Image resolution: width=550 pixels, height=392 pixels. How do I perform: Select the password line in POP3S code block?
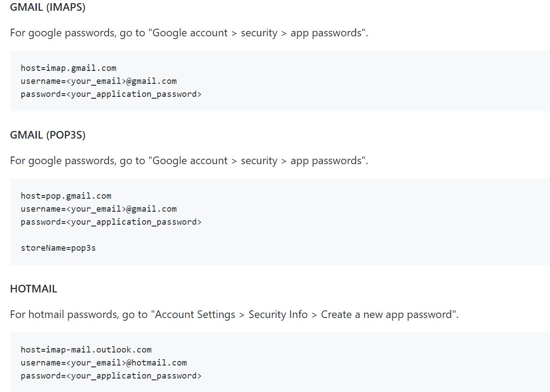click(x=111, y=222)
